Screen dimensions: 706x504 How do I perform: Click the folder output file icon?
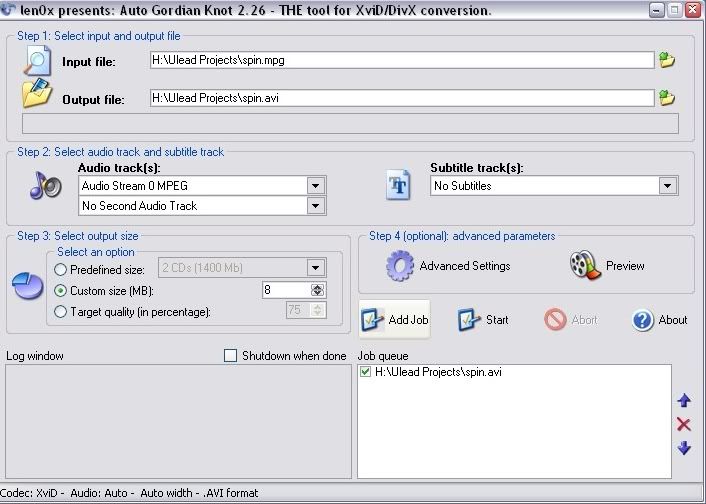tap(37, 93)
